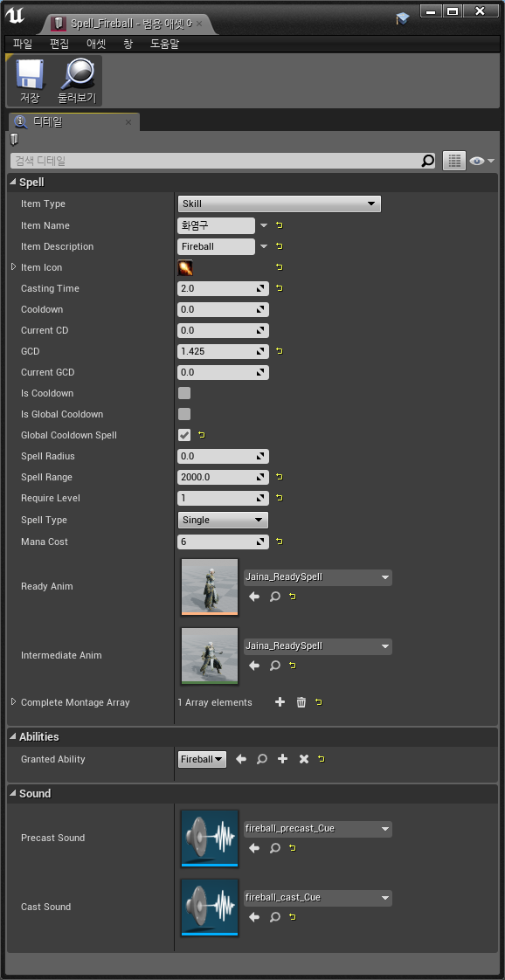Open the Granted Ability Fireball class picker

click(202, 759)
